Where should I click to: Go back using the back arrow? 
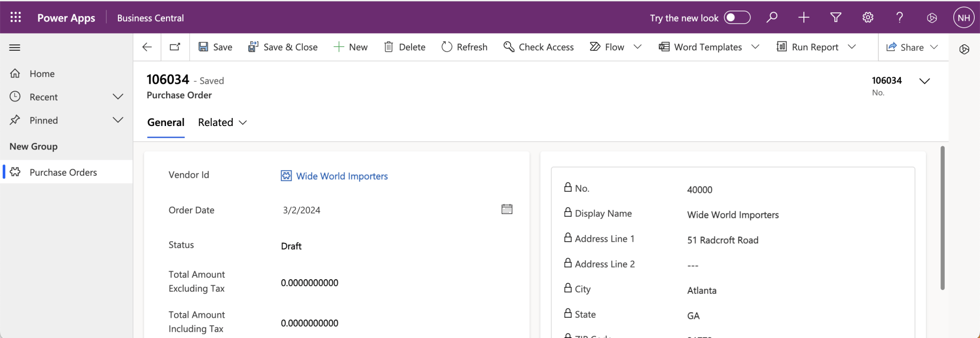147,47
